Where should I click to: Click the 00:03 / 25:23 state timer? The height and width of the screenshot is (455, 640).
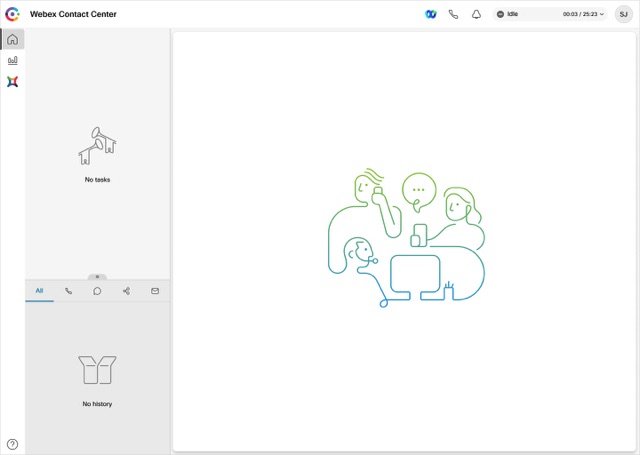point(580,14)
